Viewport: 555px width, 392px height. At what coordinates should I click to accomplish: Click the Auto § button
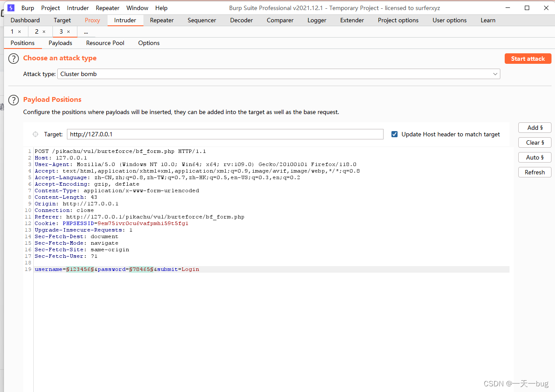pos(535,157)
